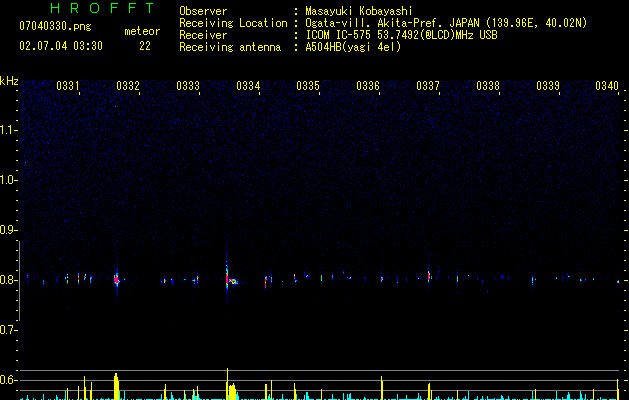Click the 1.1 frequency axis label
Screen dimensions: 629x400
coord(8,130)
